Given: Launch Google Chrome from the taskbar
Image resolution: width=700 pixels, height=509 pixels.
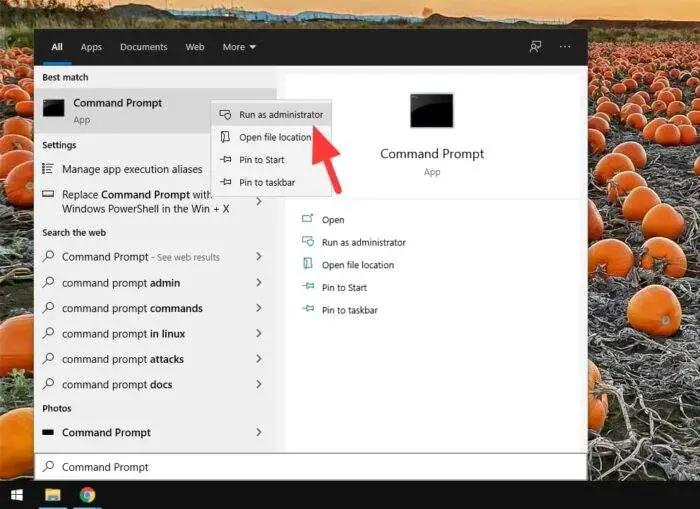Looking at the screenshot, I should (x=88, y=495).
